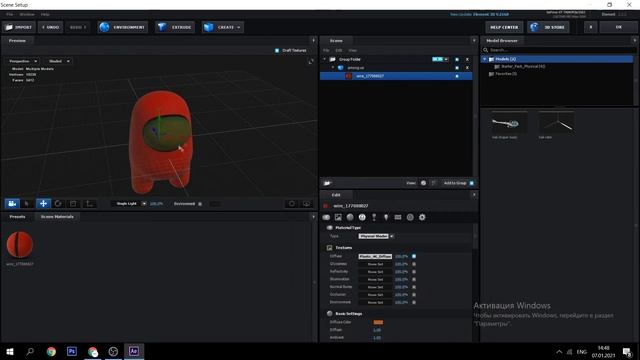Open the Window menu in menu bar
This screenshot has height=360, width=640.
click(27, 14)
